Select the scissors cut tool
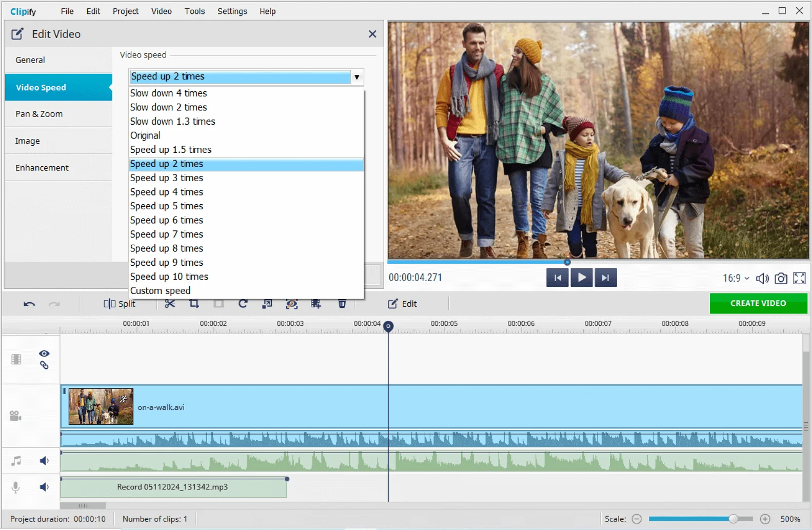Image resolution: width=812 pixels, height=530 pixels. tap(170, 304)
